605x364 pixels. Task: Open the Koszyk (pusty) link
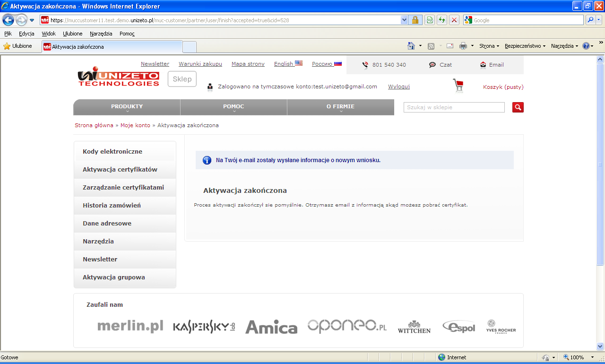(503, 87)
